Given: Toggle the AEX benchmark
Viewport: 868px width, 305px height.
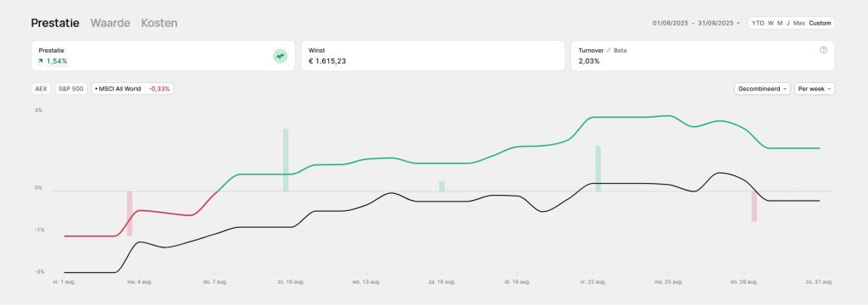Looking at the screenshot, I should click(x=41, y=89).
